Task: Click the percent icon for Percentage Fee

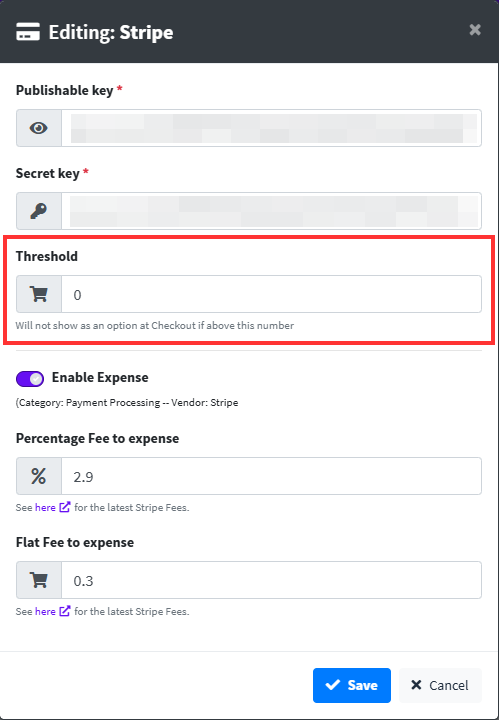Action: click(39, 476)
